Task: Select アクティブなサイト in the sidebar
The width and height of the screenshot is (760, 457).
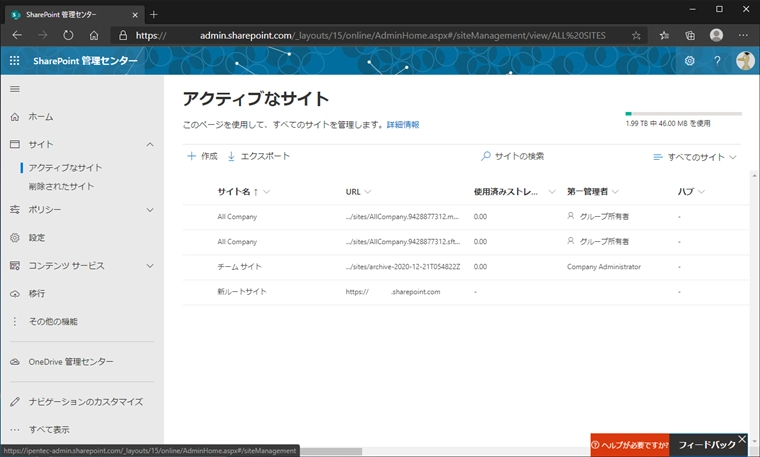Action: click(65, 168)
